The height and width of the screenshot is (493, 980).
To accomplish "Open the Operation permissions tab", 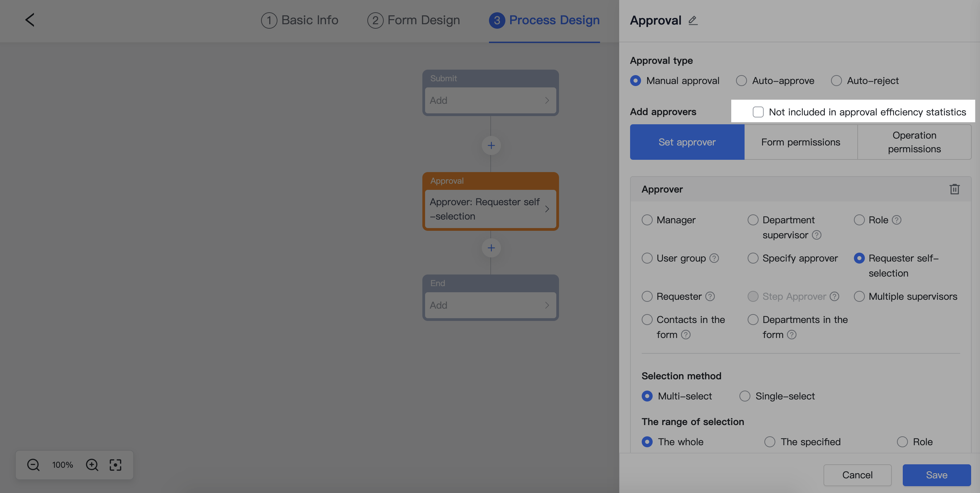I will [x=914, y=142].
